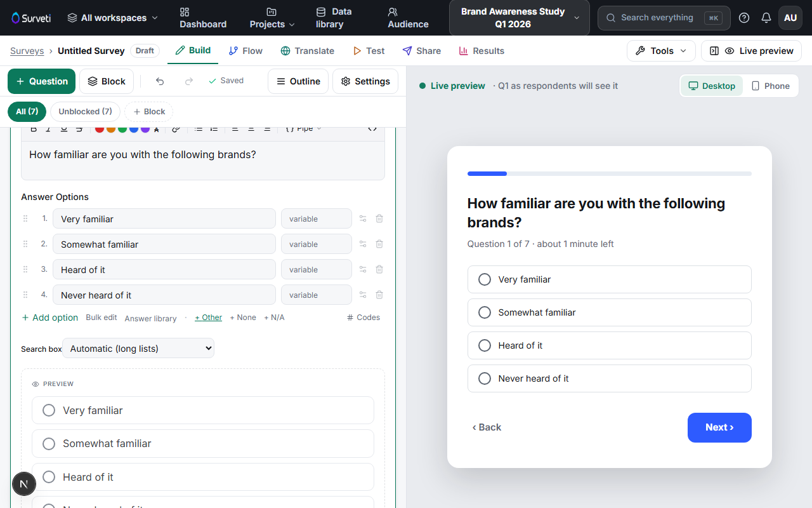Redo the last change
Viewport: 812px width, 508px height.
[188, 81]
